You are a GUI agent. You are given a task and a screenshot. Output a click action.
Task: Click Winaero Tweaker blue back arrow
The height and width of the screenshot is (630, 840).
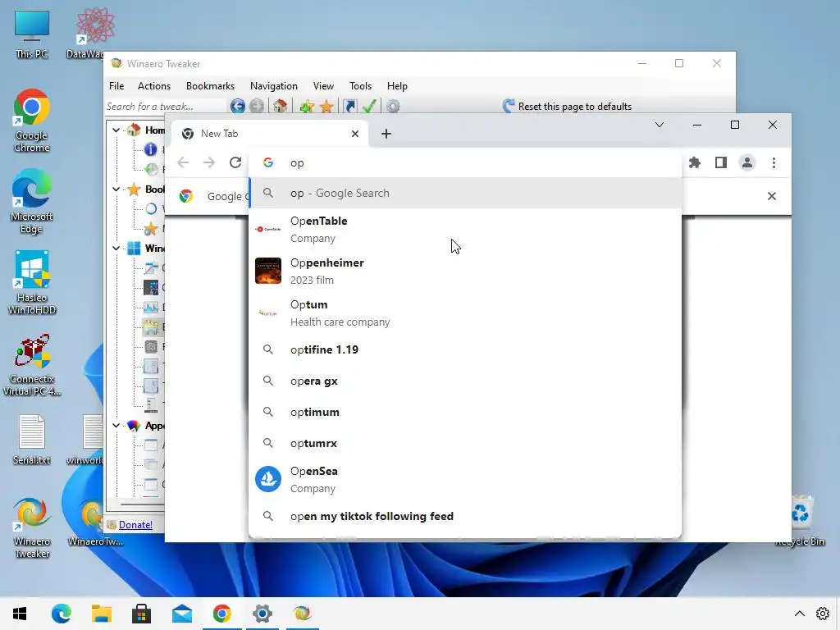point(238,106)
